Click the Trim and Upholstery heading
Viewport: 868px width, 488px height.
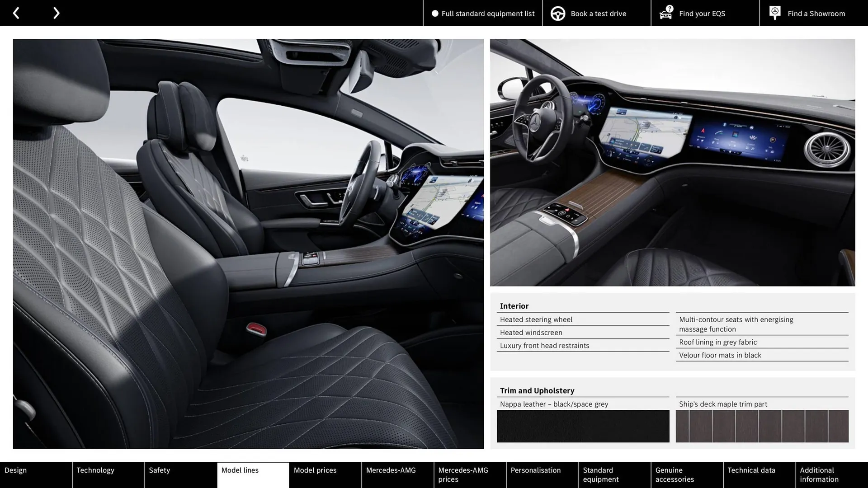coord(537,390)
